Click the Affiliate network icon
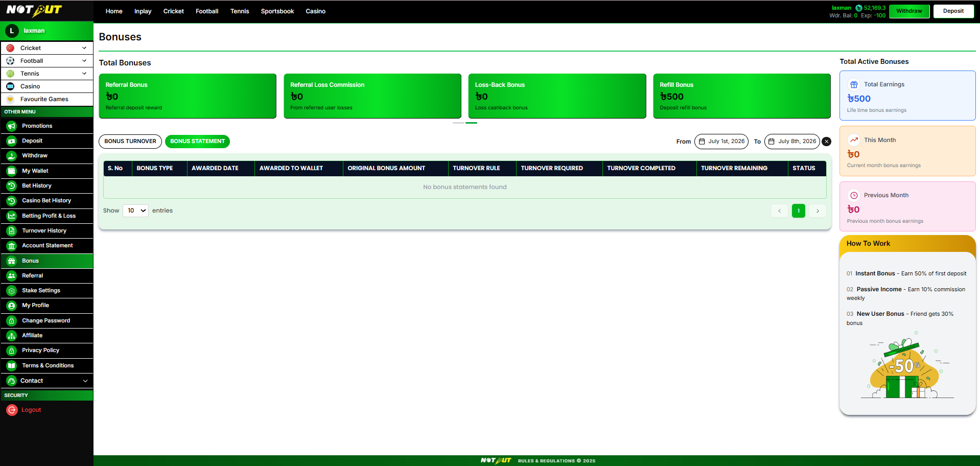 tap(11, 336)
